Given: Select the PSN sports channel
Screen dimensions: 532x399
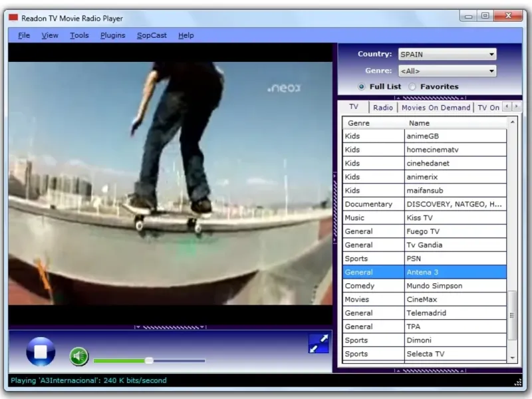Looking at the screenshot, I should click(x=424, y=259).
